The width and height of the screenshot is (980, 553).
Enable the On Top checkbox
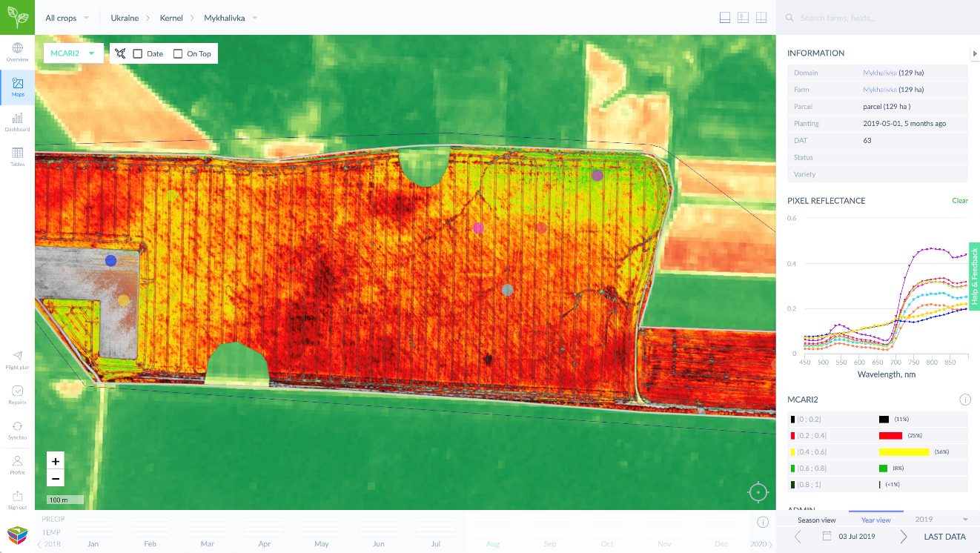pyautogui.click(x=178, y=53)
